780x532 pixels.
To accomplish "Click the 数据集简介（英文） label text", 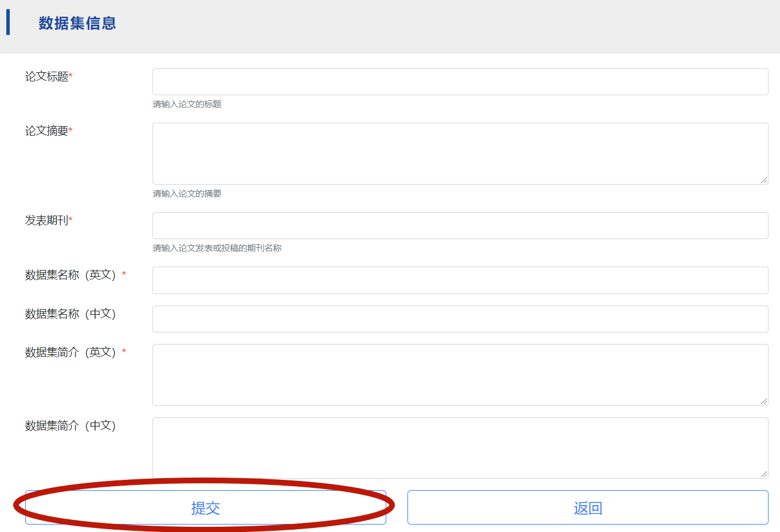I will click(x=70, y=353).
